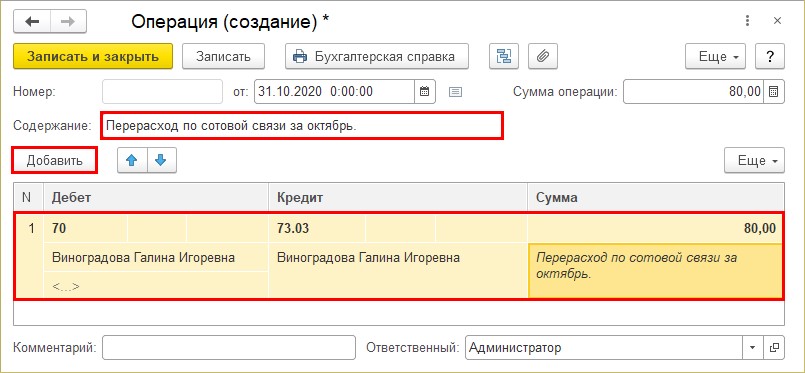Click the paperclip attached files icon

543,56
